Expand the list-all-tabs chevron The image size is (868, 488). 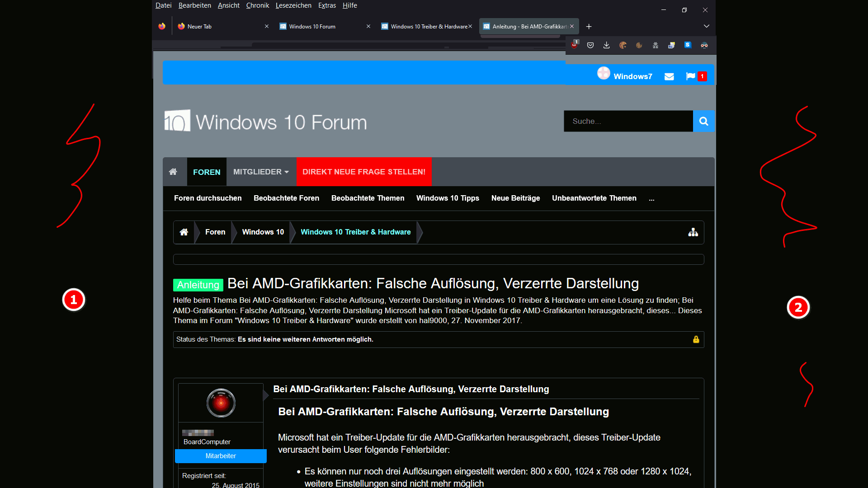[706, 26]
